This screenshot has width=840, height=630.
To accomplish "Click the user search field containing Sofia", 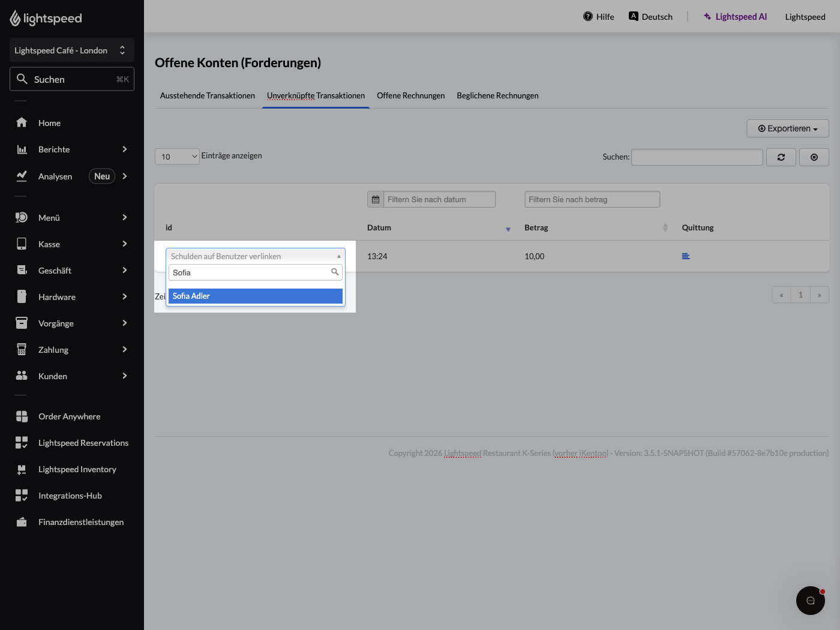I will point(256,272).
